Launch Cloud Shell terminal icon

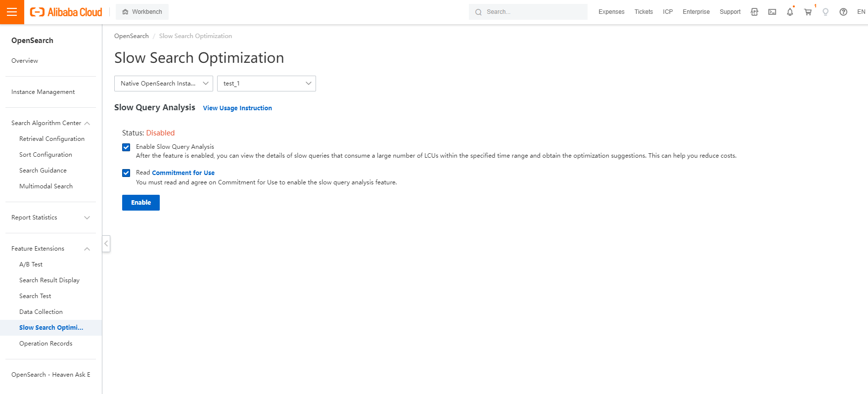[772, 12]
